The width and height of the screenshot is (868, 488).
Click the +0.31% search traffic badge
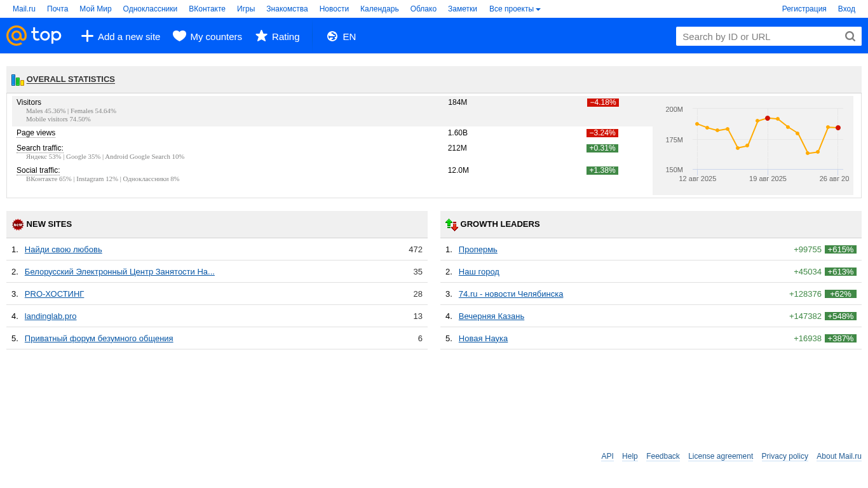602,148
